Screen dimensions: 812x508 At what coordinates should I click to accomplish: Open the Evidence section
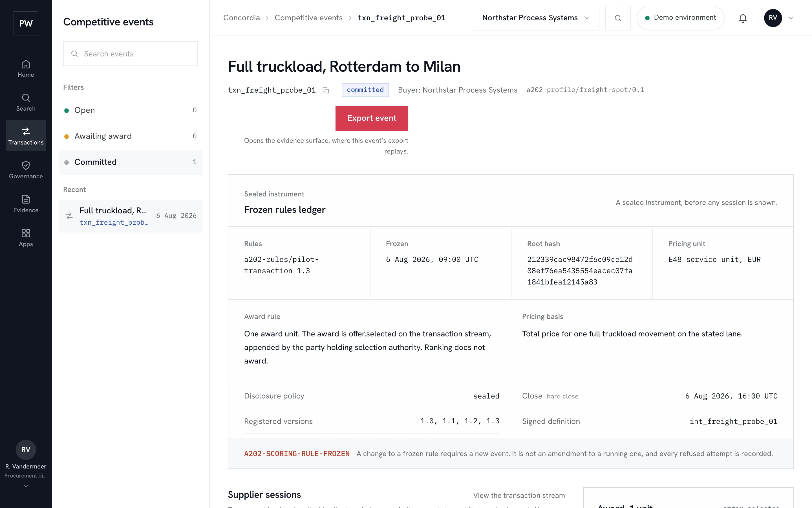pyautogui.click(x=26, y=204)
